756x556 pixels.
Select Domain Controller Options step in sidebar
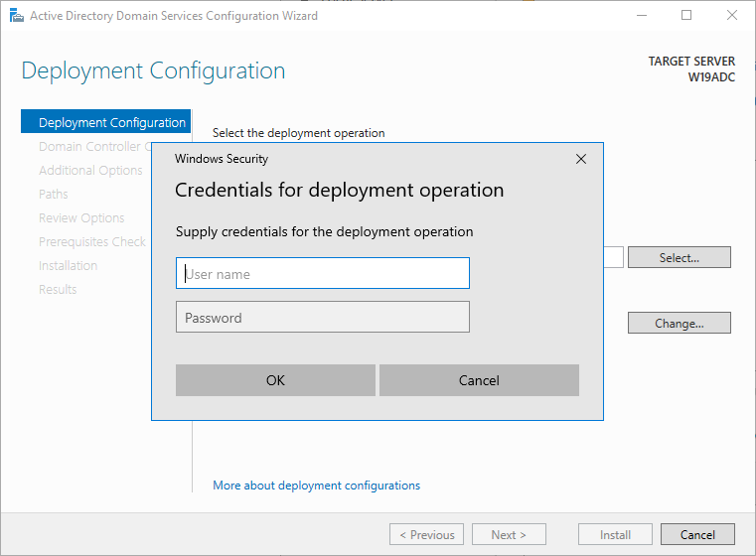(95, 147)
